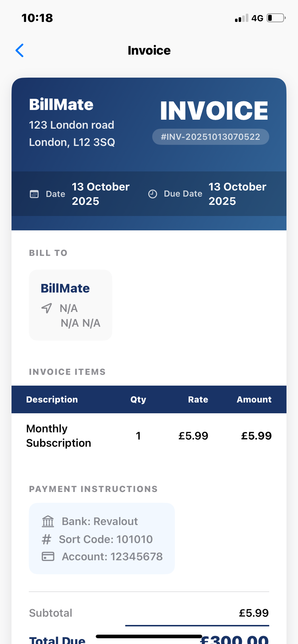The image size is (298, 644).
Task: Tap the location arrow icon under BillMate
Action: (47, 308)
